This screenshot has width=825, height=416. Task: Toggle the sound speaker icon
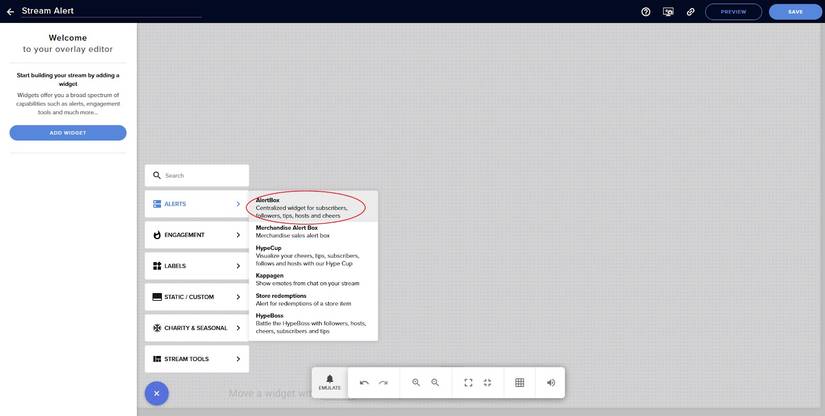click(551, 382)
